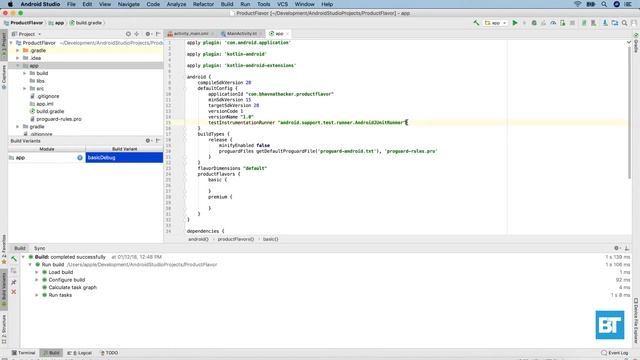This screenshot has width=640, height=360.
Task: Click the build hammer icon in Build panel
Action: [x=14, y=259]
